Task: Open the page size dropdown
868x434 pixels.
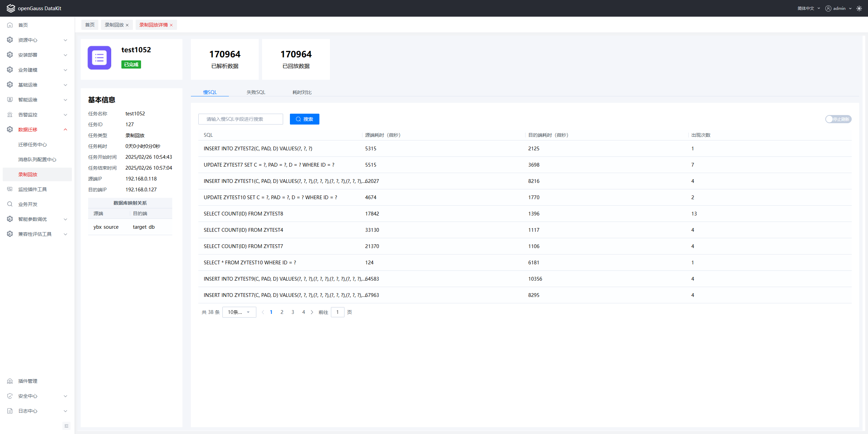Action: tap(239, 312)
